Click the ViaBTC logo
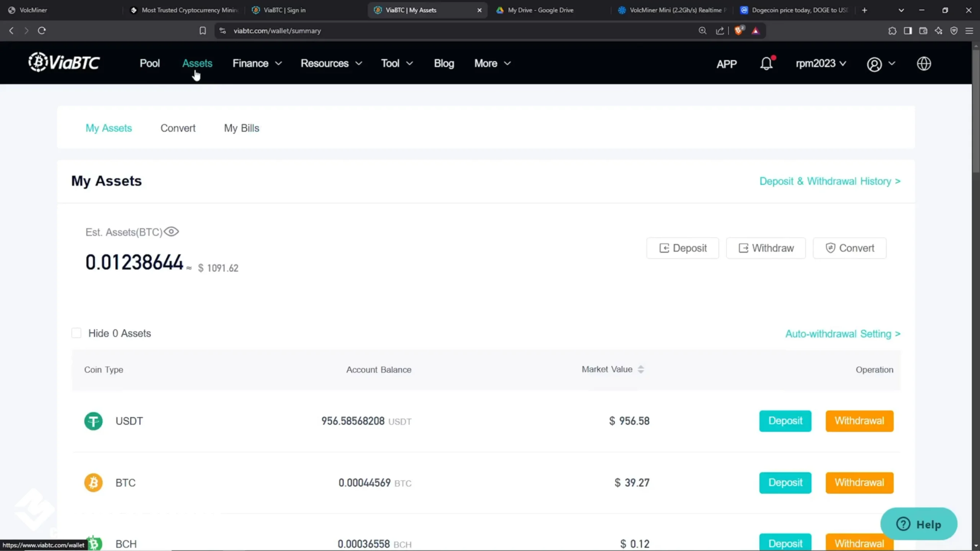 [x=64, y=62]
